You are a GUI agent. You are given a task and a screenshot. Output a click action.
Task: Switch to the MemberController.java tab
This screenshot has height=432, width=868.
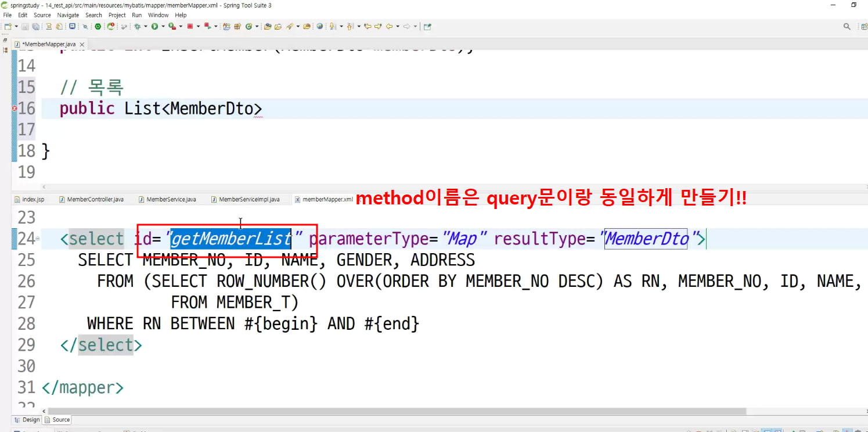[91, 199]
